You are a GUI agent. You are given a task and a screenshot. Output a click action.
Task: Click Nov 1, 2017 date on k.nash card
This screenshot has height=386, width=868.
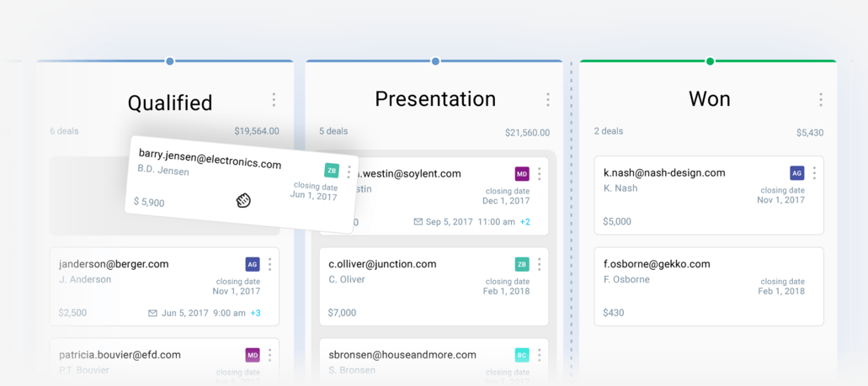pyautogui.click(x=781, y=199)
